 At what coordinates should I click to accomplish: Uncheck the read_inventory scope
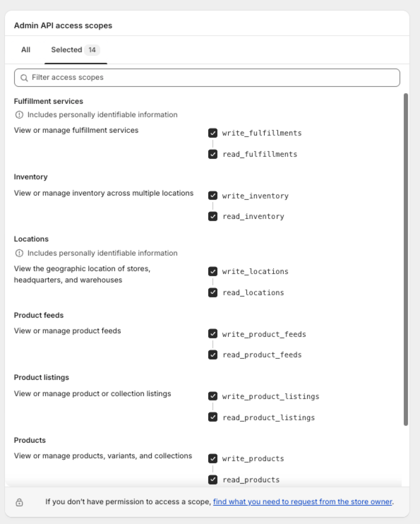pyautogui.click(x=213, y=216)
